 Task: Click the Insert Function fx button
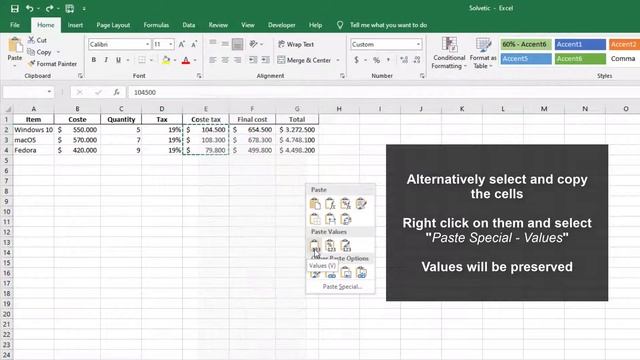(116, 92)
